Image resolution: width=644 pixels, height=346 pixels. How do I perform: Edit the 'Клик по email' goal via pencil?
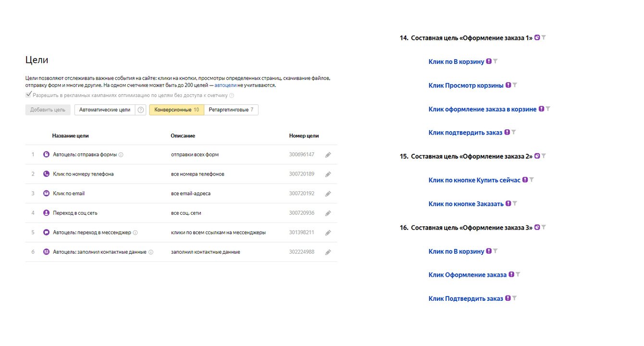point(328,194)
